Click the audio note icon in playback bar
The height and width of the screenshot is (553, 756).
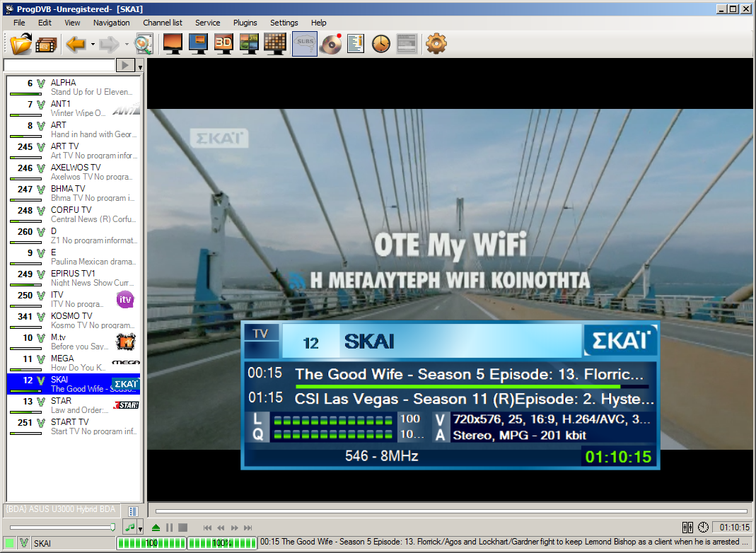click(129, 528)
